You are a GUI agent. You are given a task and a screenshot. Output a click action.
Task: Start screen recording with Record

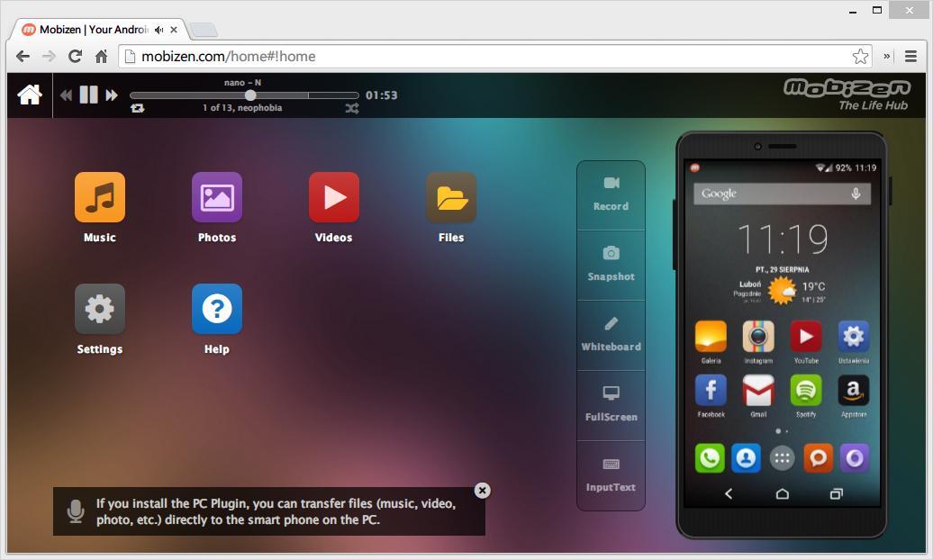point(611,194)
